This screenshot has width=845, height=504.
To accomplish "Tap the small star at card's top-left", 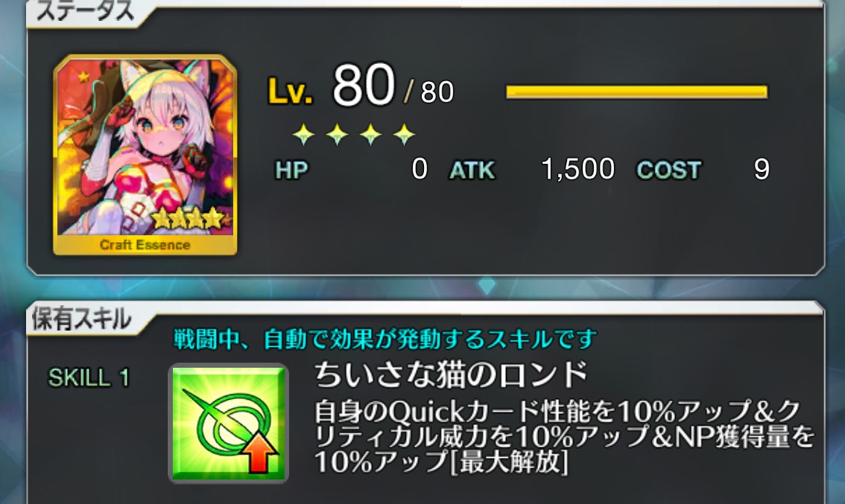I will click(83, 77).
